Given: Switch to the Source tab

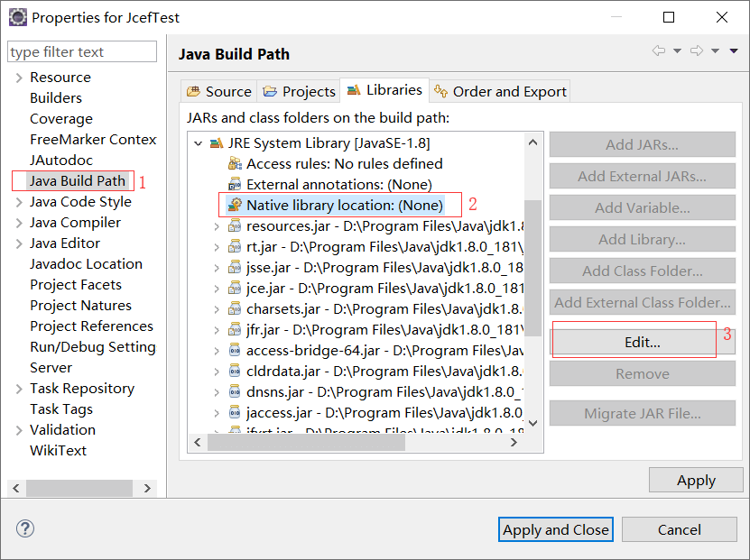Looking at the screenshot, I should [218, 91].
